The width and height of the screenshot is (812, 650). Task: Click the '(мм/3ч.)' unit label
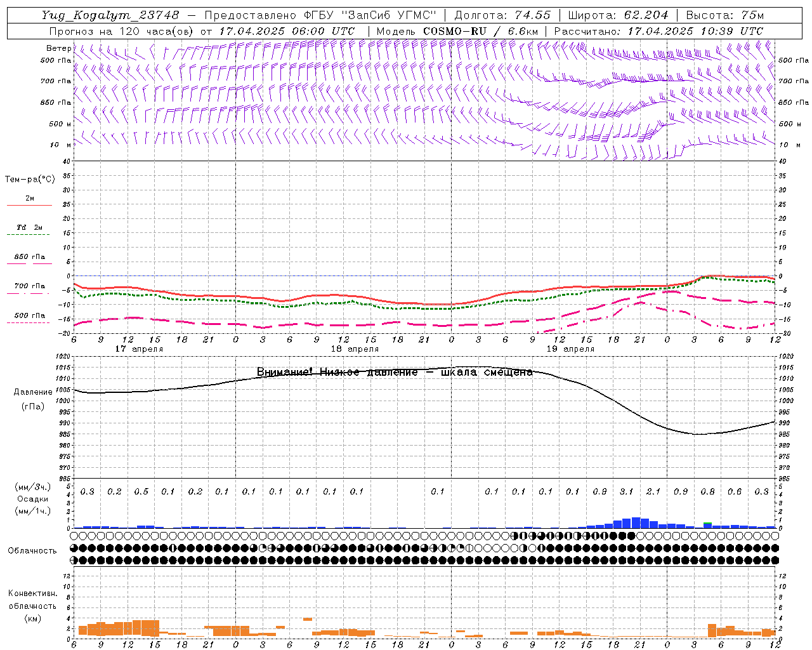pos(33,487)
